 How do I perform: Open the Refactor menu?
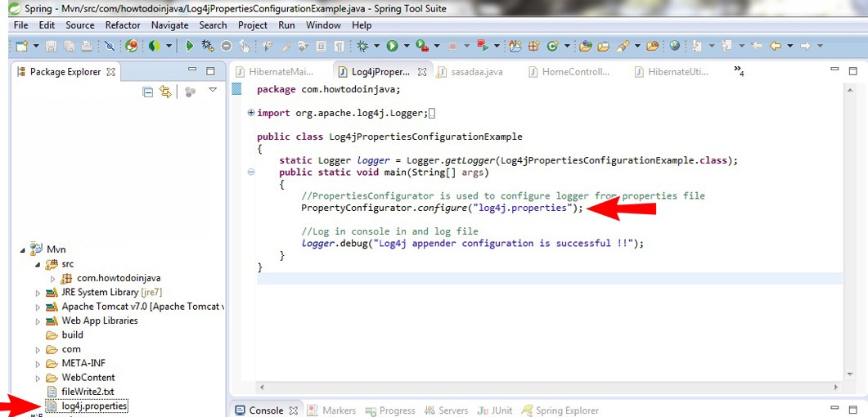(123, 25)
